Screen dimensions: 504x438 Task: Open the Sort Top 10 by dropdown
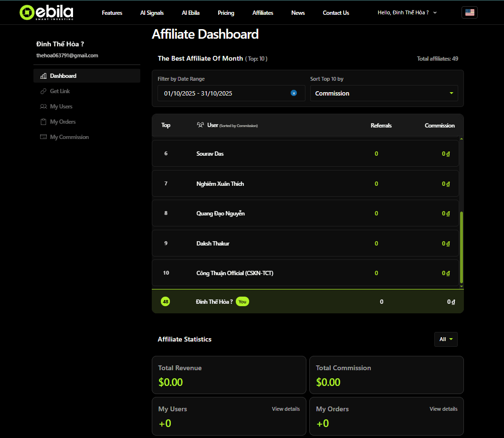coord(384,93)
